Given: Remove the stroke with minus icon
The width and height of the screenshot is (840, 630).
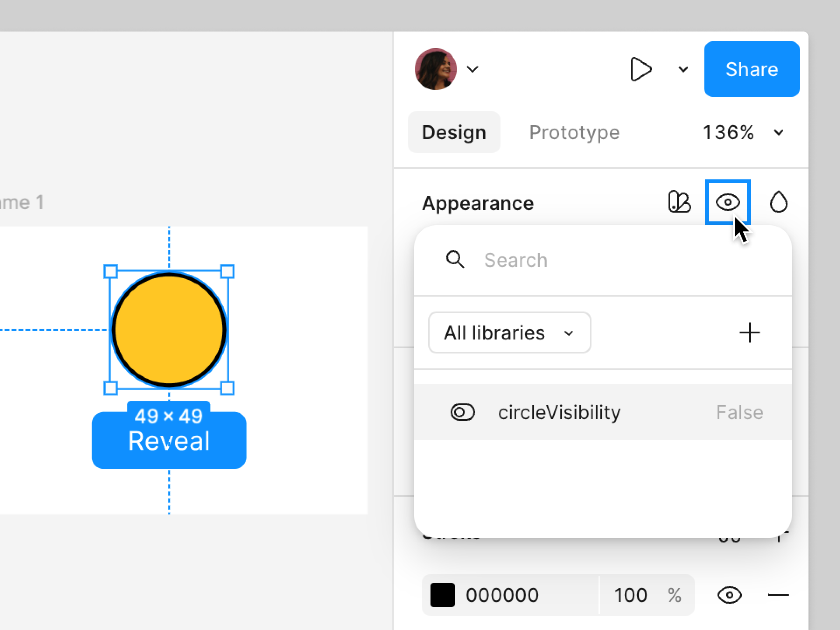Looking at the screenshot, I should 778,595.
